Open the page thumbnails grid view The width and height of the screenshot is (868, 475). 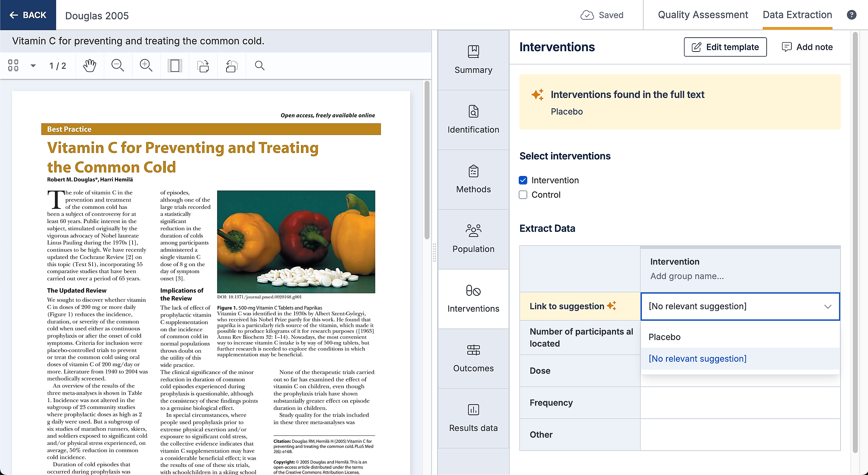pos(13,65)
